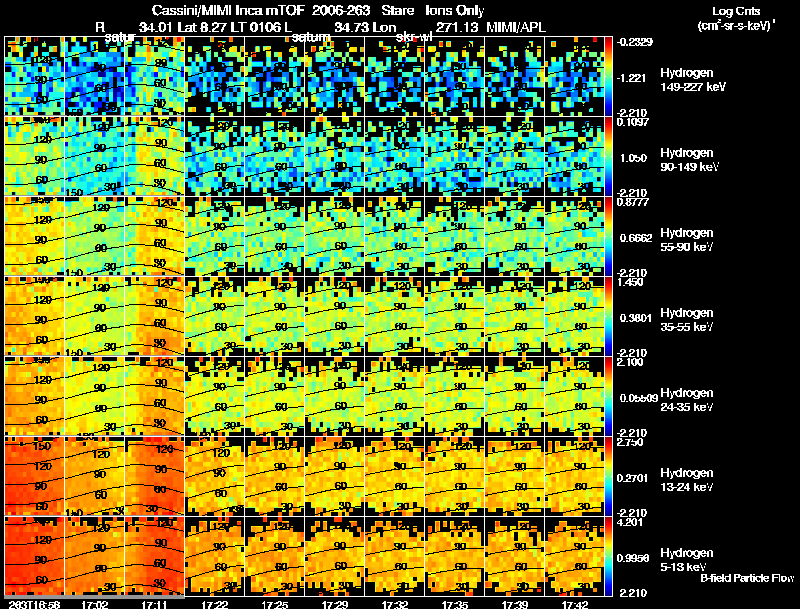Screen dimensions: 800x609
Task: Click the color bar value 2.100
Action: tap(630, 362)
